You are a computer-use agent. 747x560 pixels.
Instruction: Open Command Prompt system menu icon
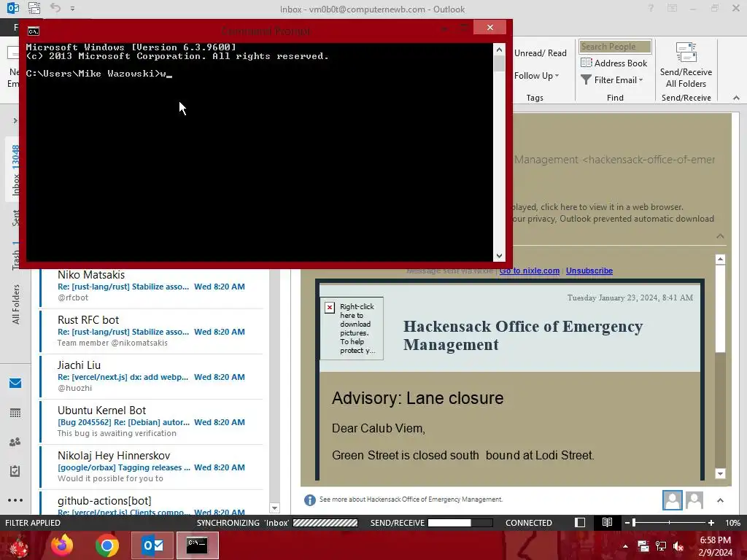(x=34, y=31)
